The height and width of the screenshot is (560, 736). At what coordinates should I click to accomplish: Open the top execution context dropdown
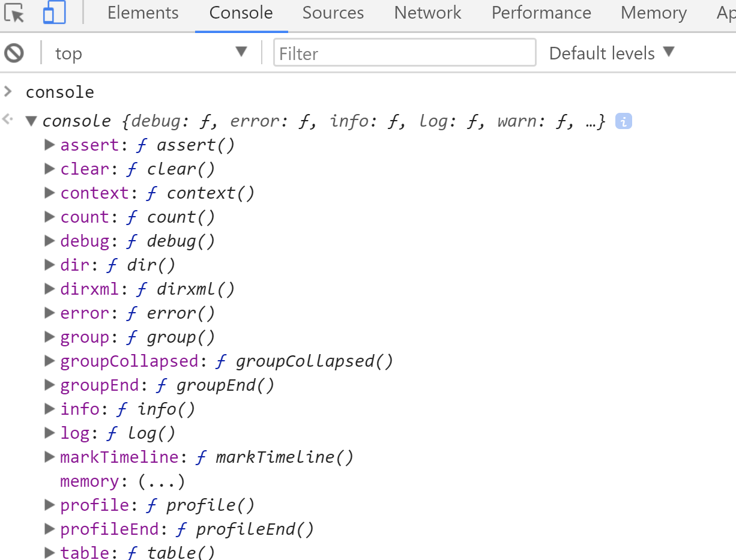151,53
